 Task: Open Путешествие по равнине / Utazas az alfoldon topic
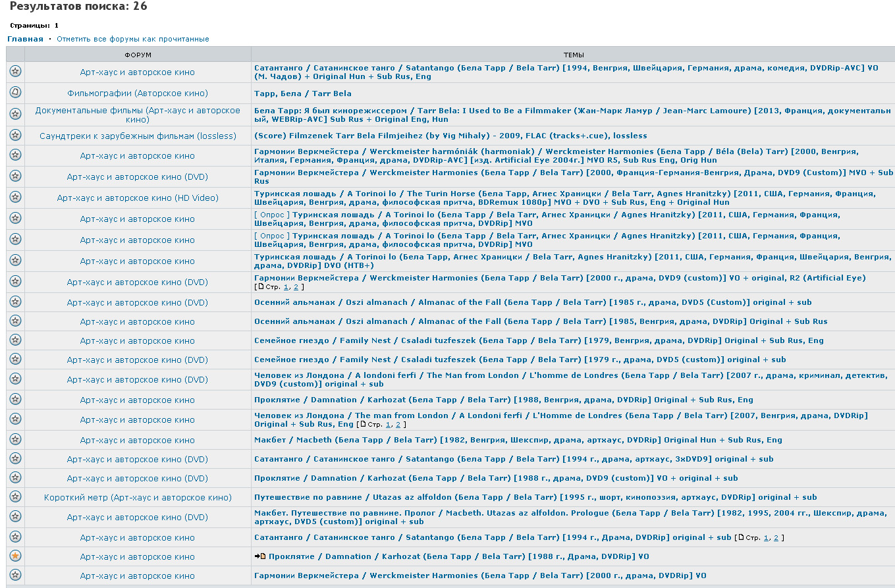(535, 497)
